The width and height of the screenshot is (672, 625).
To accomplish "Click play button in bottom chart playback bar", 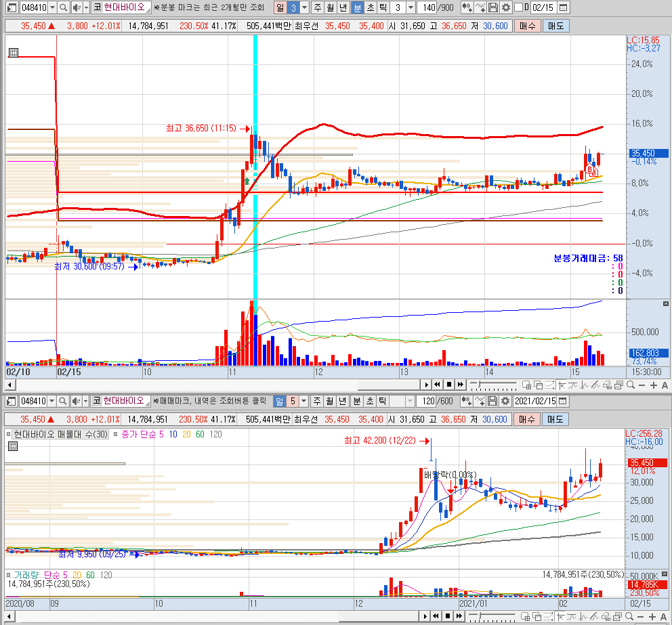I will [x=425, y=616].
